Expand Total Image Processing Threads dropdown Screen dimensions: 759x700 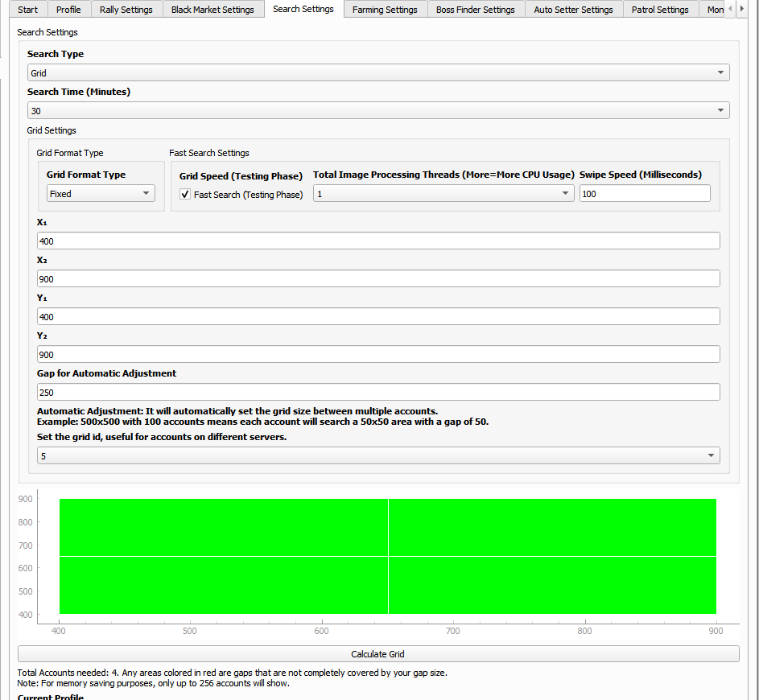(x=443, y=194)
